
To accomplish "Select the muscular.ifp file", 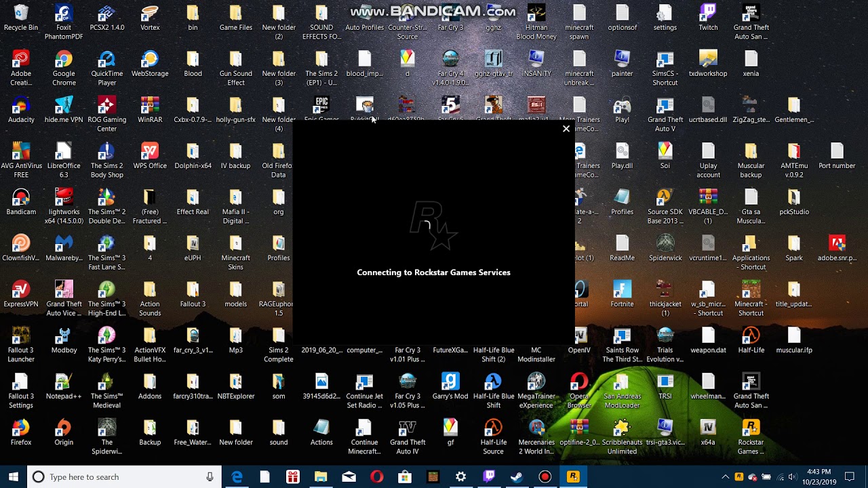I will tap(794, 341).
